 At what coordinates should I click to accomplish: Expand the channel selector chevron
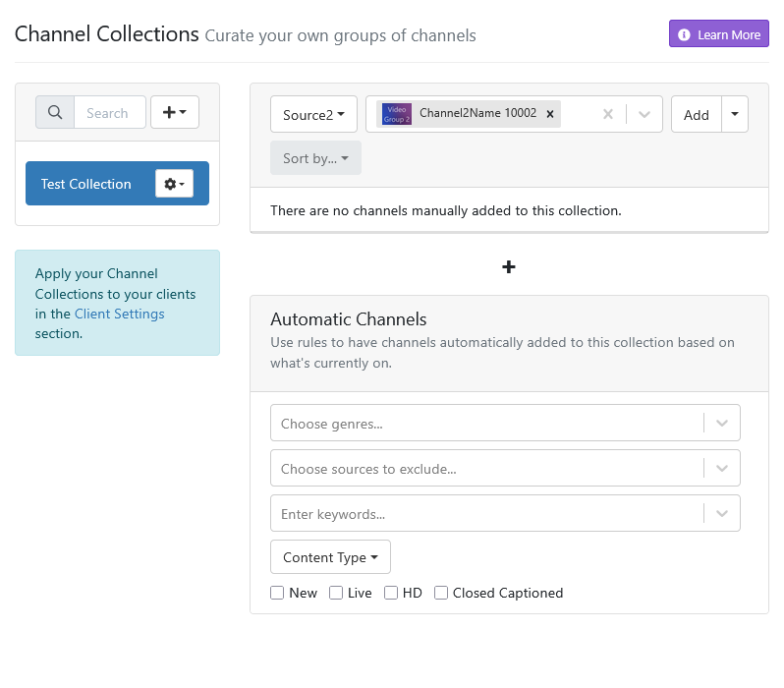(644, 114)
